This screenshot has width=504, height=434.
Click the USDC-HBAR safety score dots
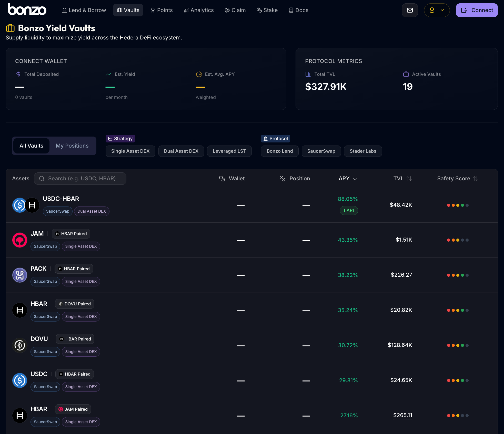458,205
